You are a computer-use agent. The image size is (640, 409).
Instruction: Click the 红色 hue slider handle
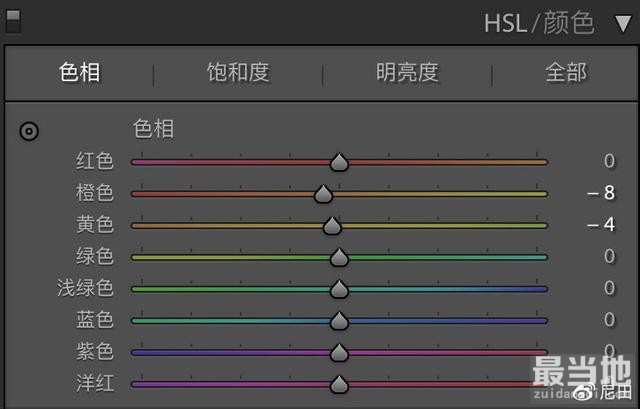click(x=339, y=162)
